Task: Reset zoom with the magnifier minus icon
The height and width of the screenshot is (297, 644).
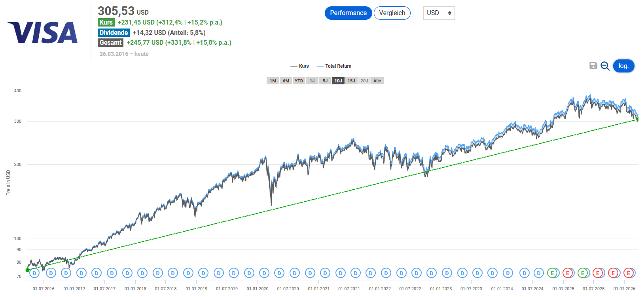Action: (x=605, y=66)
